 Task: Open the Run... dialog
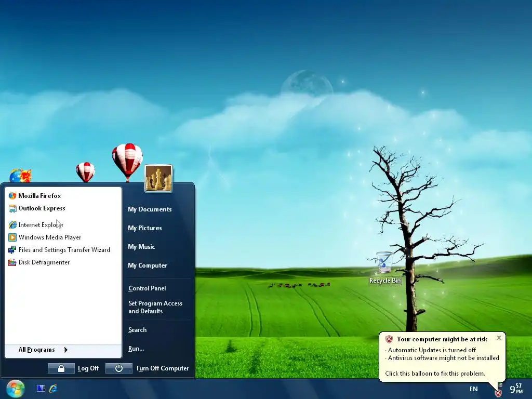[136, 349]
